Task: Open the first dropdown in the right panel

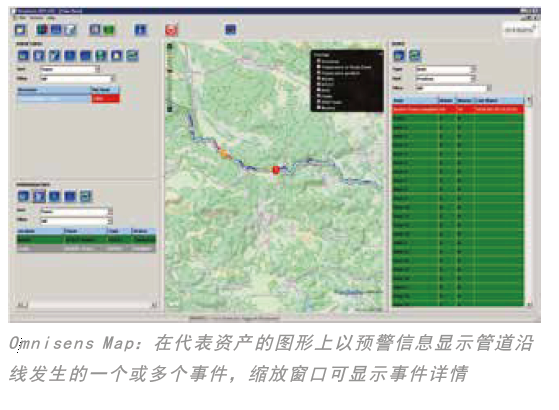Action: (446, 69)
